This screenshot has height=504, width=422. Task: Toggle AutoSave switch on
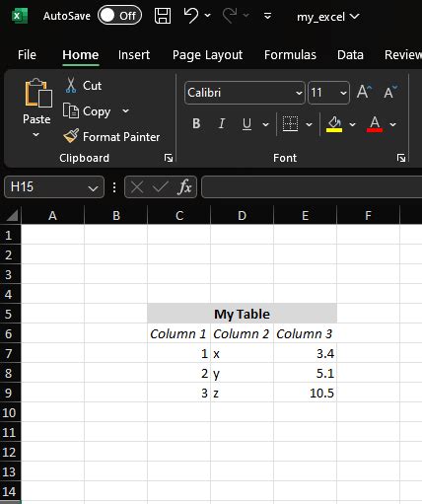tap(119, 16)
